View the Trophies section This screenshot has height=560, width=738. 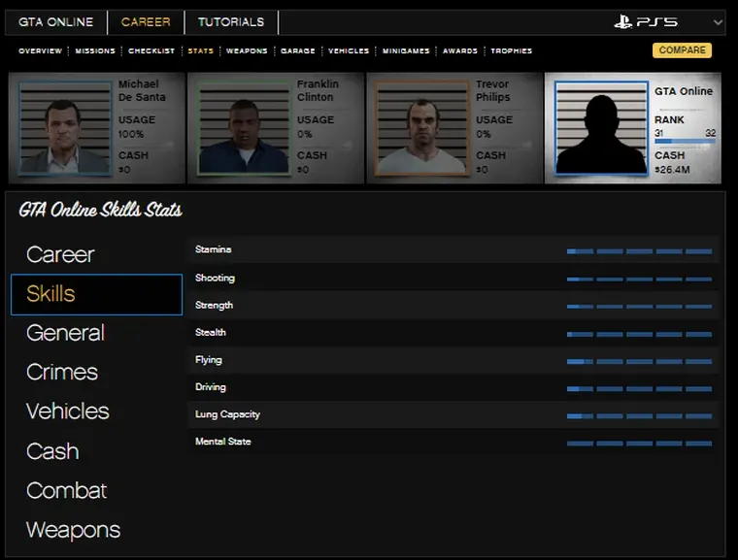coord(511,50)
